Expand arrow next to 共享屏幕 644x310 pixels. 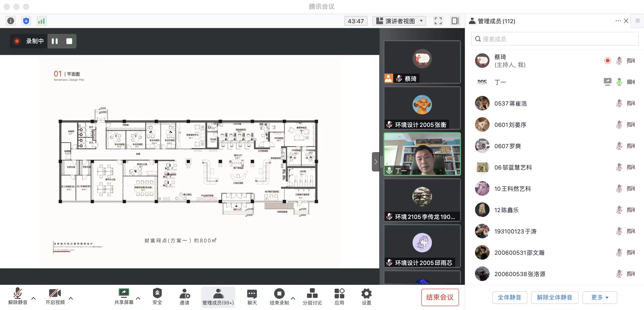coord(138,298)
